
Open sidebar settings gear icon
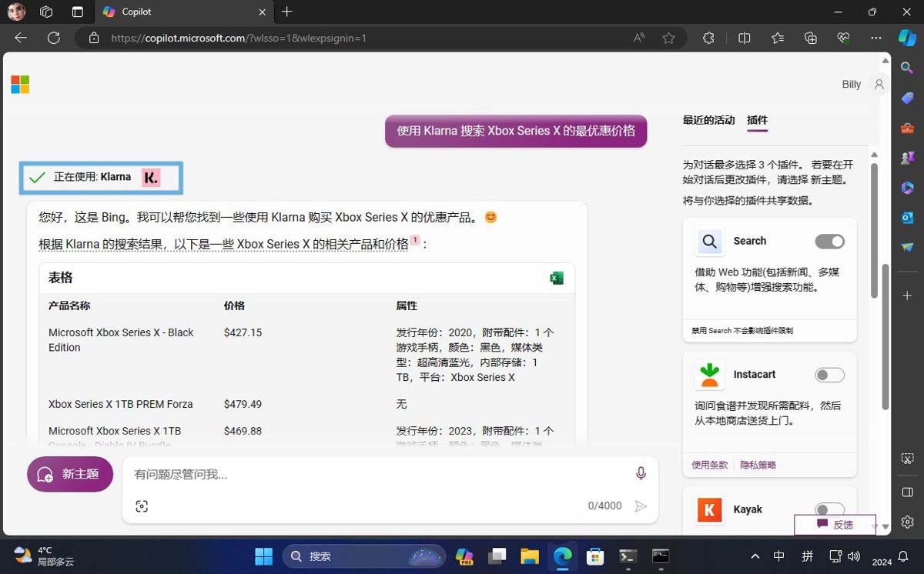907,522
